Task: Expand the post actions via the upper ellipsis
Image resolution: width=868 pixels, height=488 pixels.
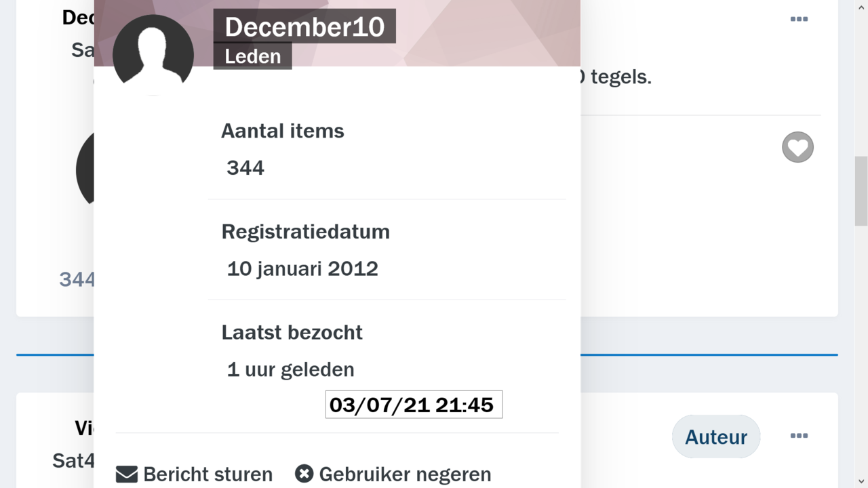Action: 799,19
